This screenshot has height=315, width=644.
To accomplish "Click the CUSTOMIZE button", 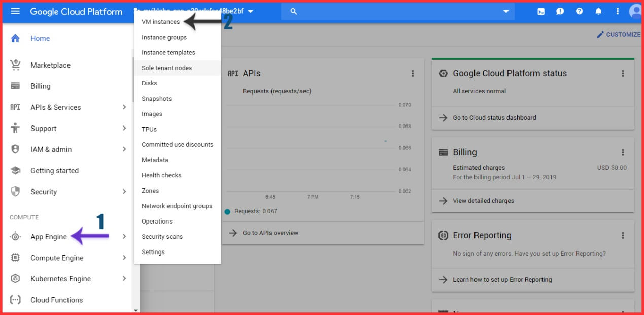I will pyautogui.click(x=619, y=35).
